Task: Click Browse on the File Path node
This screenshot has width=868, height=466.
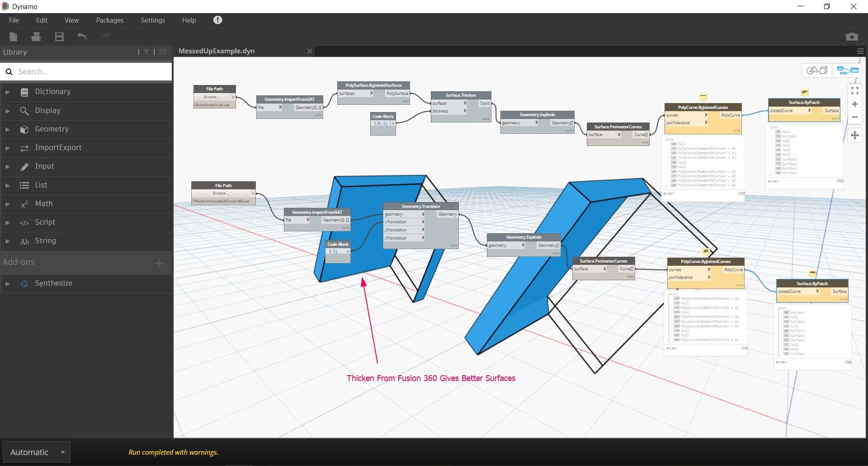Action: (x=211, y=96)
